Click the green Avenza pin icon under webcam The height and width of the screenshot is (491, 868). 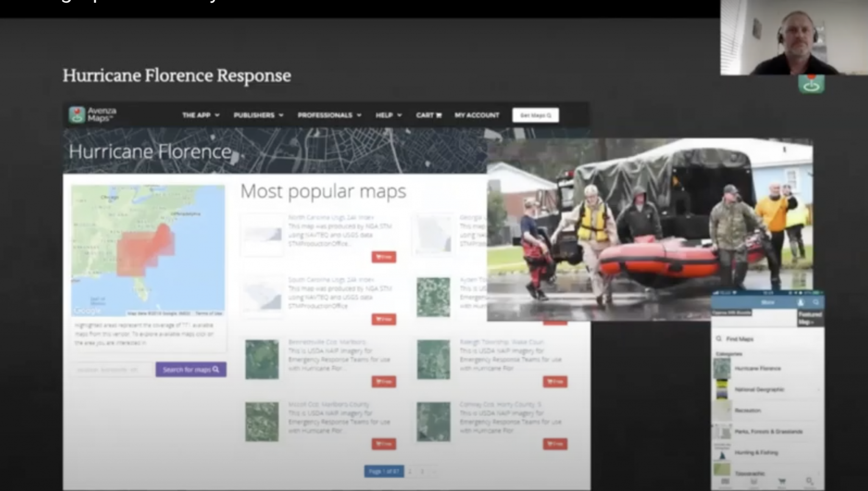click(x=811, y=84)
